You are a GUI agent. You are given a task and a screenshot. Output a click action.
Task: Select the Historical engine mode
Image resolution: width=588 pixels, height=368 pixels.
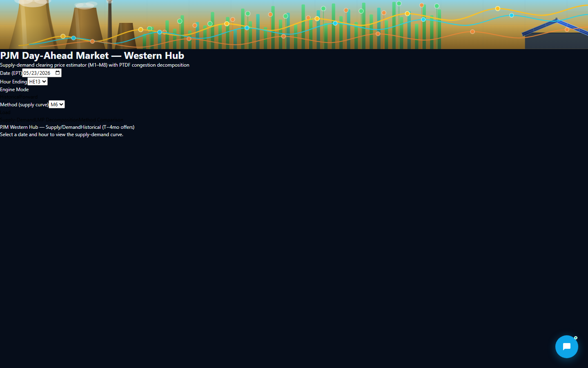tap(10, 97)
